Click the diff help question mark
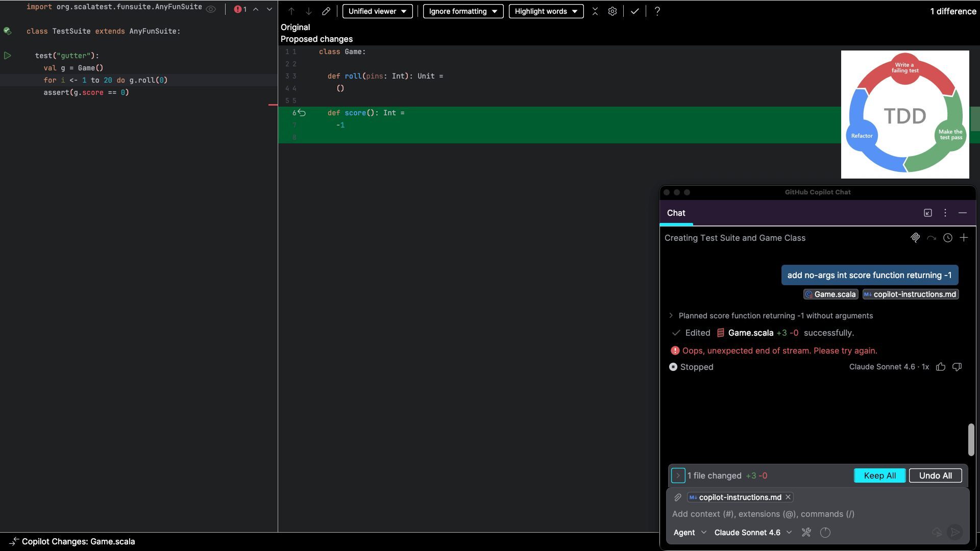Image resolution: width=980 pixels, height=551 pixels. (657, 11)
